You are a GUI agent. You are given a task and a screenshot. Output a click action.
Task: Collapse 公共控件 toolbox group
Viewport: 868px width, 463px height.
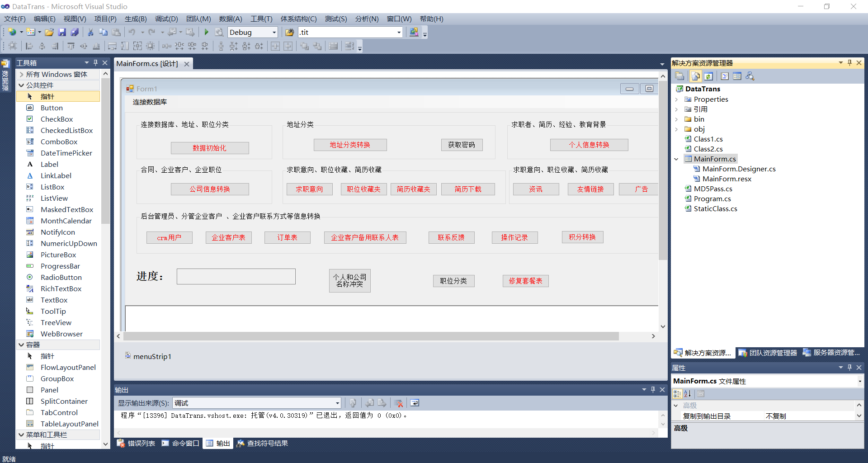point(21,85)
